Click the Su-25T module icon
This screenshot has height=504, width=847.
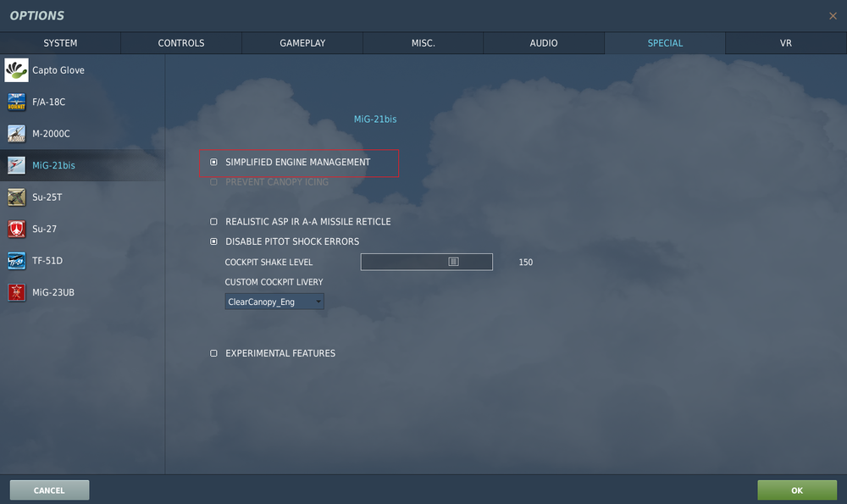16,197
